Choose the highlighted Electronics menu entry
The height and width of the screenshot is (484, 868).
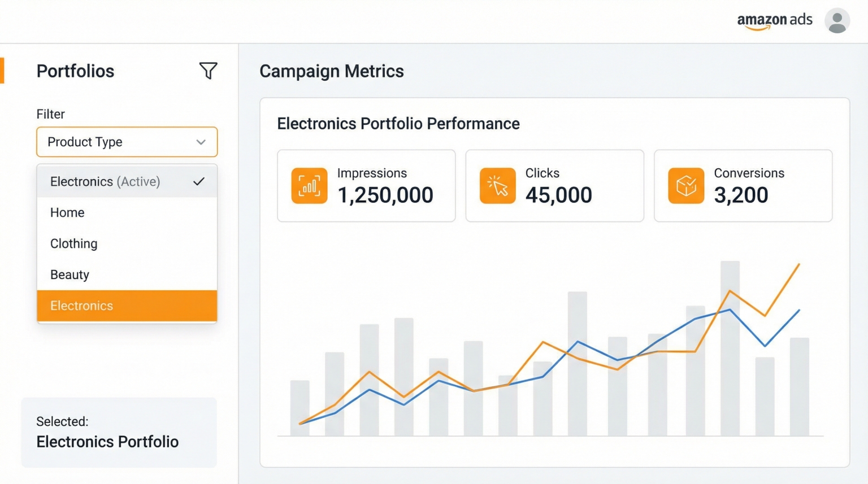coord(81,306)
